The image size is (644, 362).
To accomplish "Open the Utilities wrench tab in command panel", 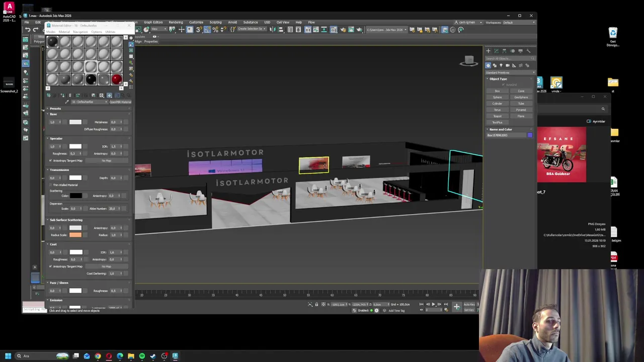I will (x=528, y=51).
